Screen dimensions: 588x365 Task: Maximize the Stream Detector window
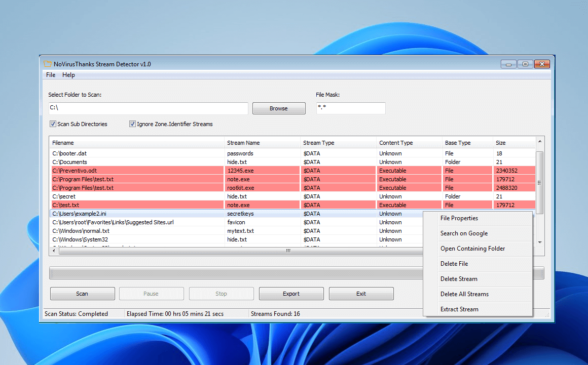(525, 64)
